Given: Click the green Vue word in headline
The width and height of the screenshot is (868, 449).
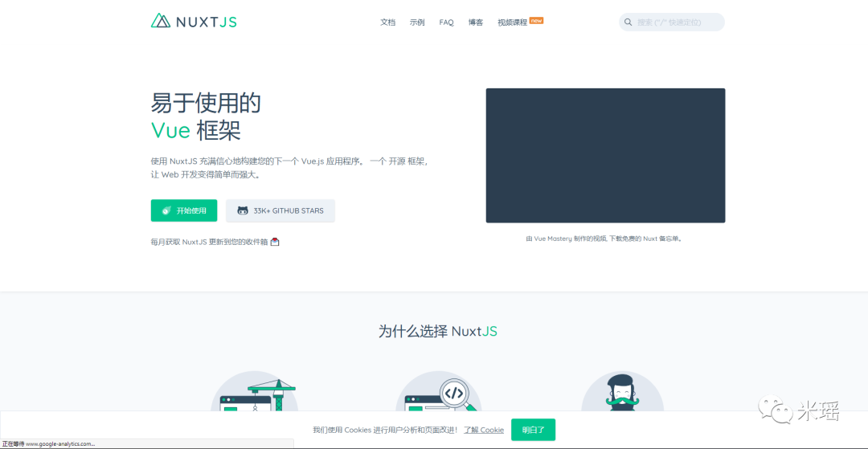Looking at the screenshot, I should click(x=170, y=130).
